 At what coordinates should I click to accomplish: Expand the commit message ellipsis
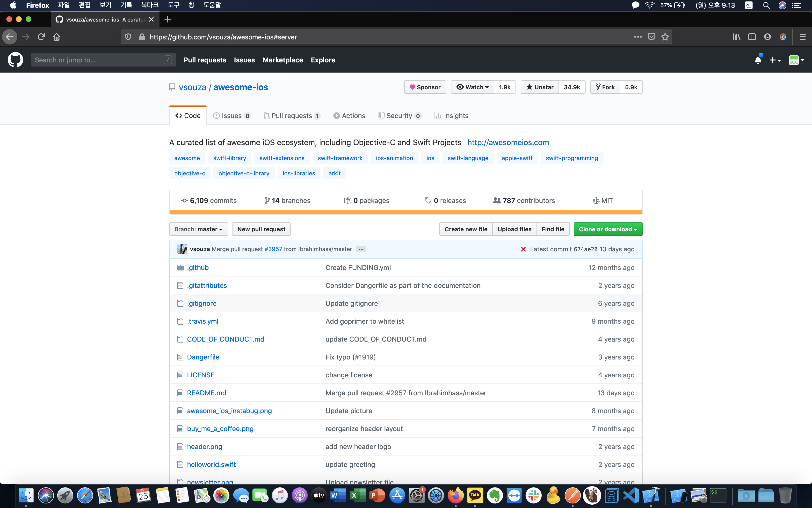(361, 249)
